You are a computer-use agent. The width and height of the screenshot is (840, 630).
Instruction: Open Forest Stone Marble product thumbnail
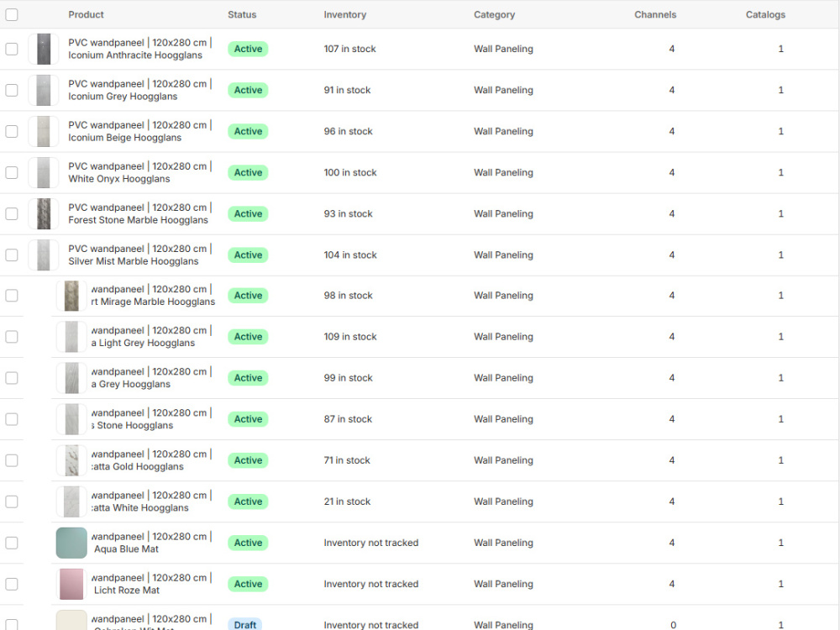coord(44,213)
